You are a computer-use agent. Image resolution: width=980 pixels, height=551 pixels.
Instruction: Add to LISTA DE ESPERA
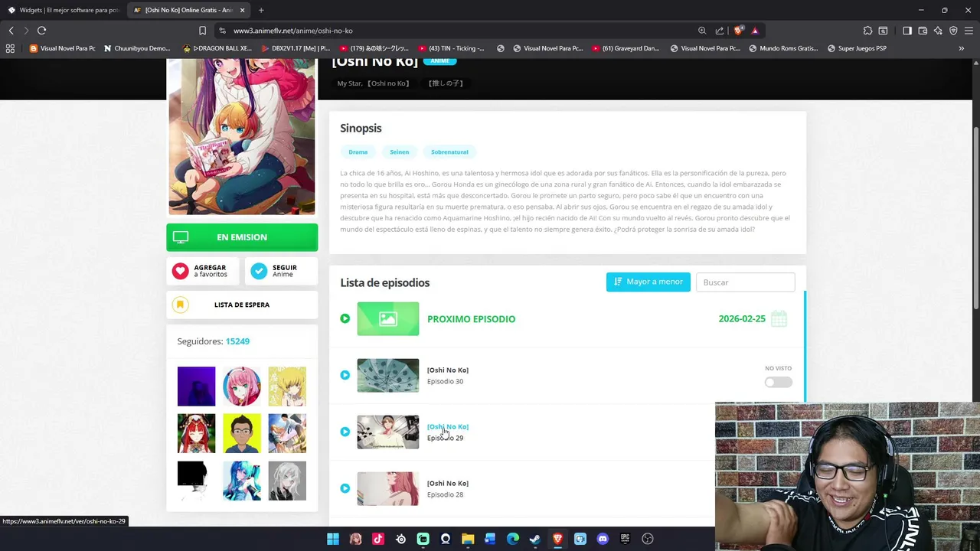point(242,305)
